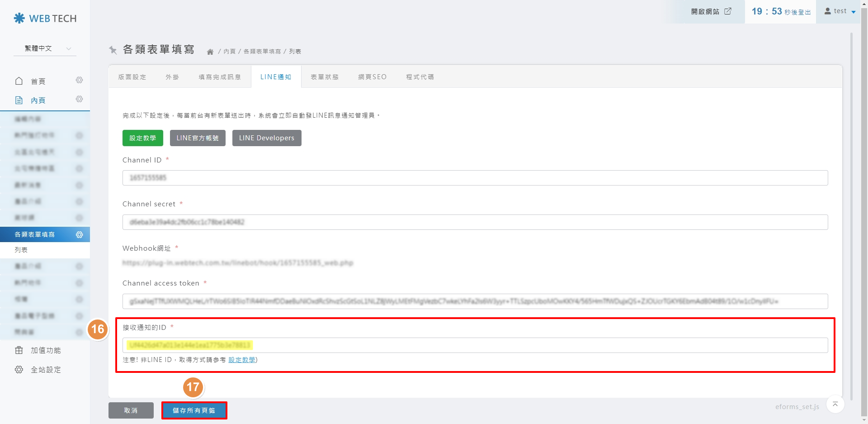Open 全站設定 in the sidebar

click(45, 370)
